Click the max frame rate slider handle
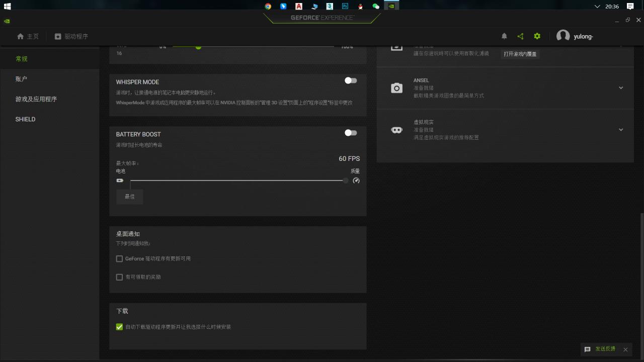Screen dimensions: 644x362 [346, 180]
